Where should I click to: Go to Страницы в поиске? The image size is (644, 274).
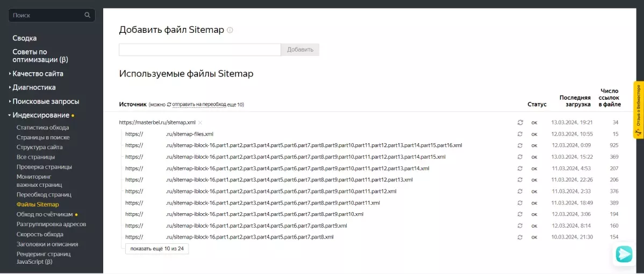43,137
